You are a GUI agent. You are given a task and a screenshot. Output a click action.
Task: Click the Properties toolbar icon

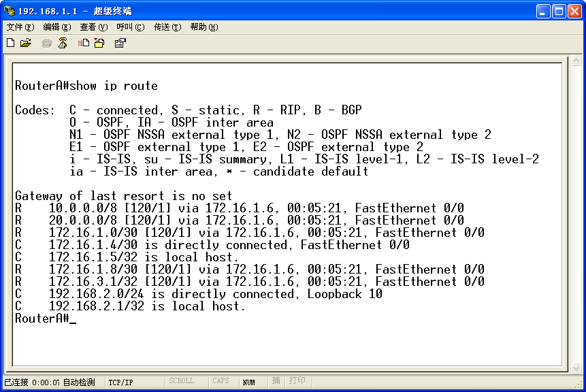pyautogui.click(x=120, y=43)
